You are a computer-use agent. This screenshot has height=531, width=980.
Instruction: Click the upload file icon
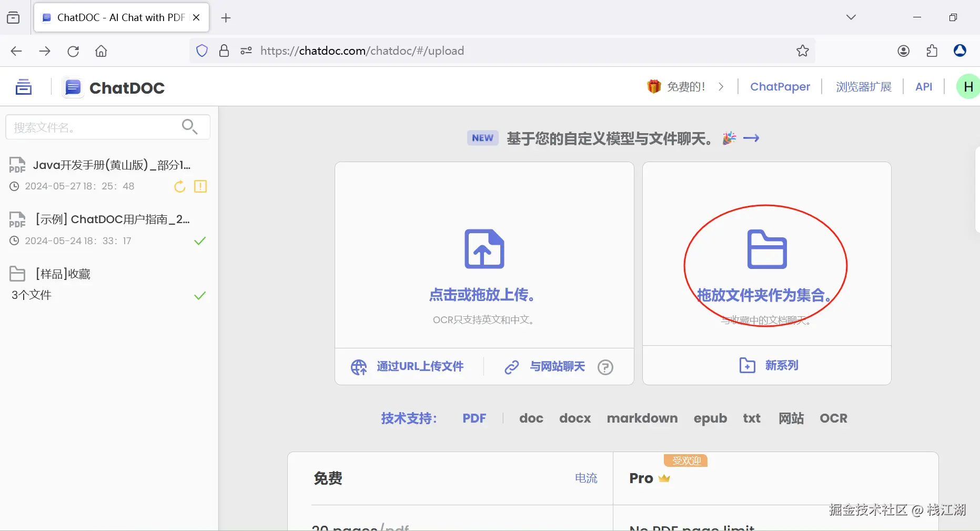tap(484, 249)
